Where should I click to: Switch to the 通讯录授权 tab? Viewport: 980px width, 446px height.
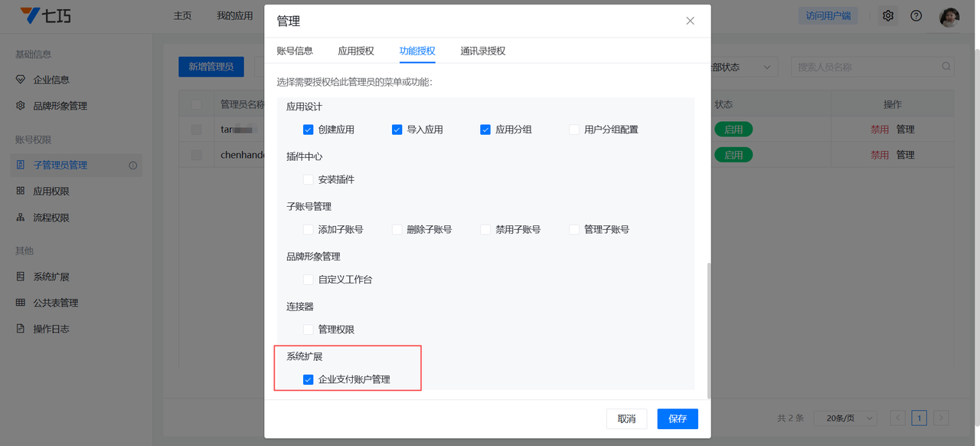482,51
